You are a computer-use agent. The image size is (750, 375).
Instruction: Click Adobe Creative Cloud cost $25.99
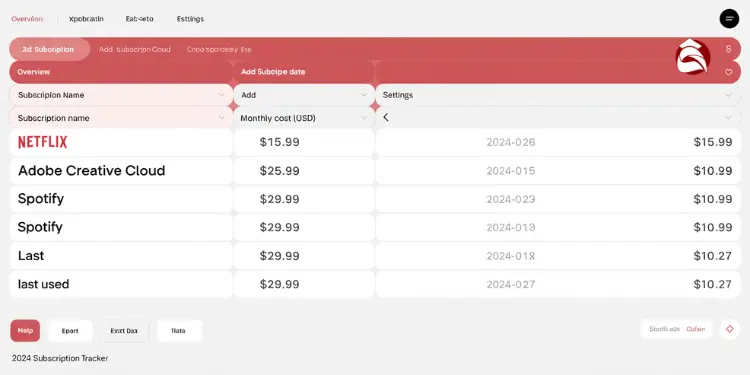[x=279, y=171]
